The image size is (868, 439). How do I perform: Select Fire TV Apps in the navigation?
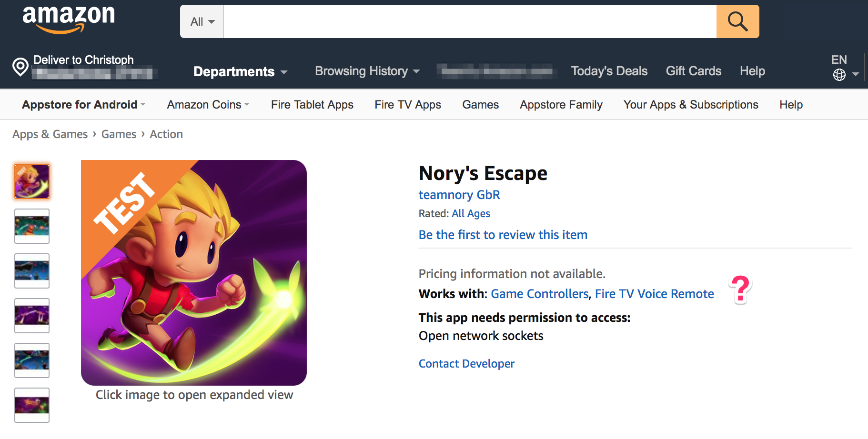pos(407,104)
